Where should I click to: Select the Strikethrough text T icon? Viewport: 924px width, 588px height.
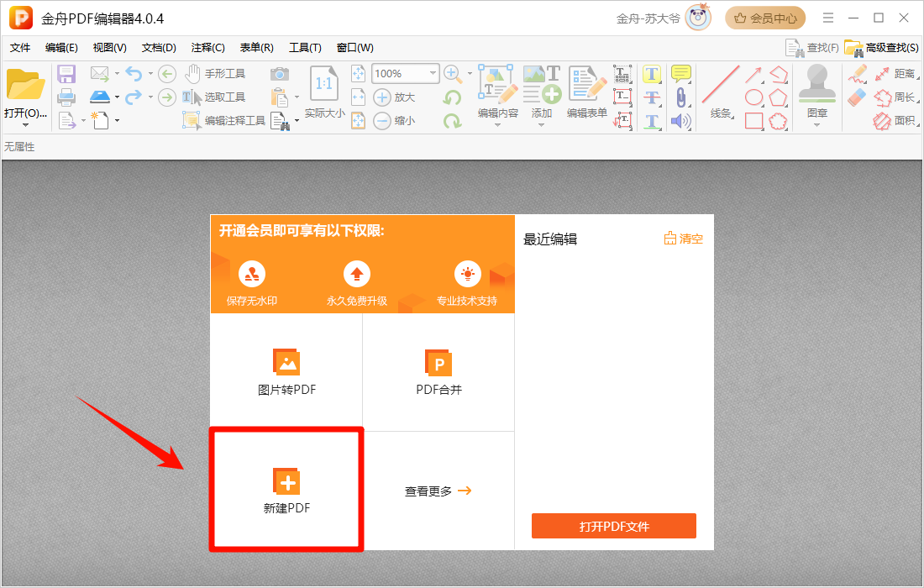pos(652,97)
